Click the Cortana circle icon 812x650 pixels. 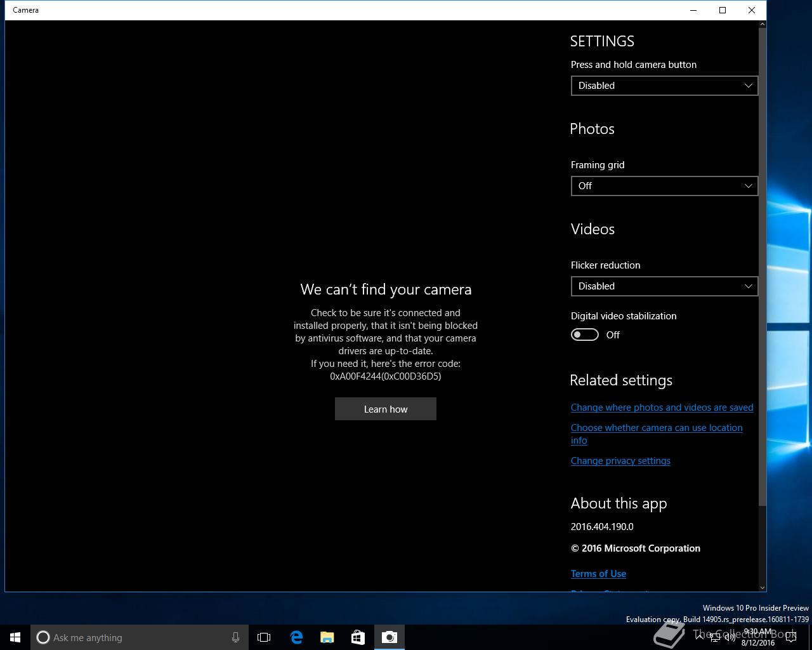click(x=43, y=637)
